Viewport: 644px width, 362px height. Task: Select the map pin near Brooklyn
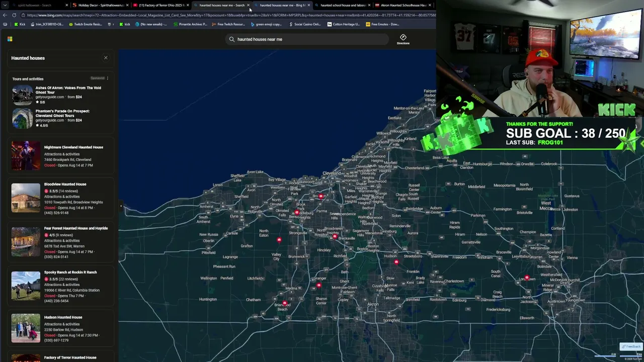tap(321, 197)
